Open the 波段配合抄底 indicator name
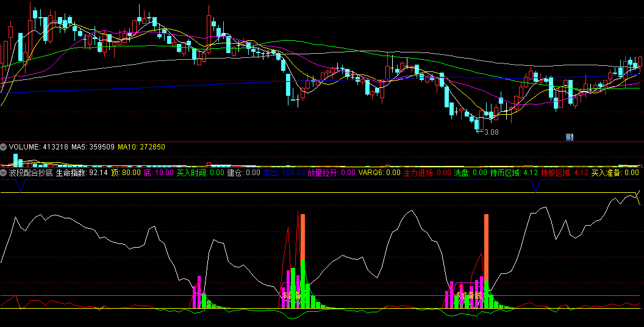This screenshot has width=644, height=327. [x=31, y=173]
